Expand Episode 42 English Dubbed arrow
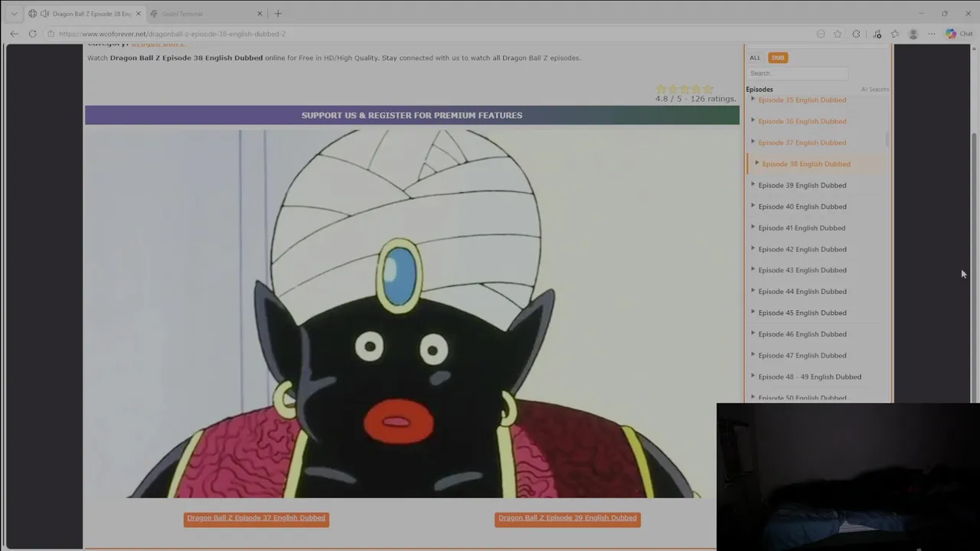The height and width of the screenshot is (551, 980). coord(753,249)
